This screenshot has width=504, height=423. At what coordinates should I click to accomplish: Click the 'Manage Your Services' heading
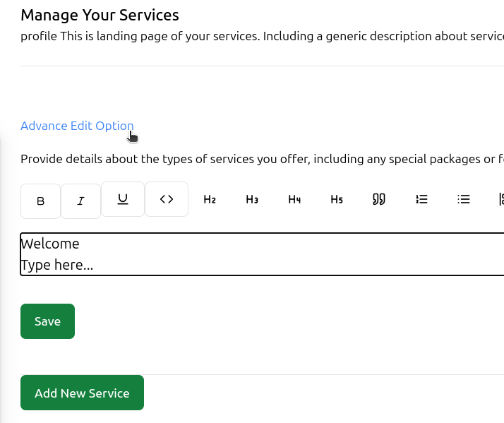coord(100,15)
